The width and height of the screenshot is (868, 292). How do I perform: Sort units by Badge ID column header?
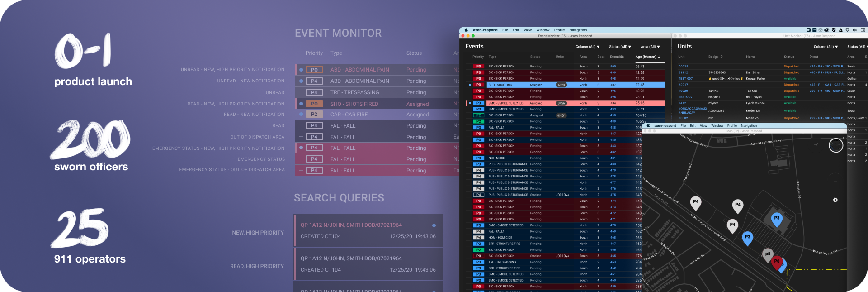pyautogui.click(x=715, y=57)
